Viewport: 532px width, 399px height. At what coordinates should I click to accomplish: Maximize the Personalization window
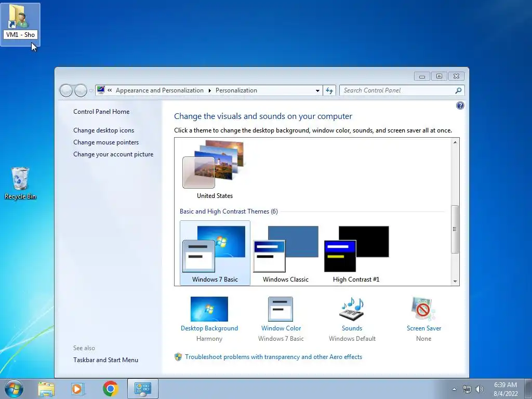pos(439,76)
